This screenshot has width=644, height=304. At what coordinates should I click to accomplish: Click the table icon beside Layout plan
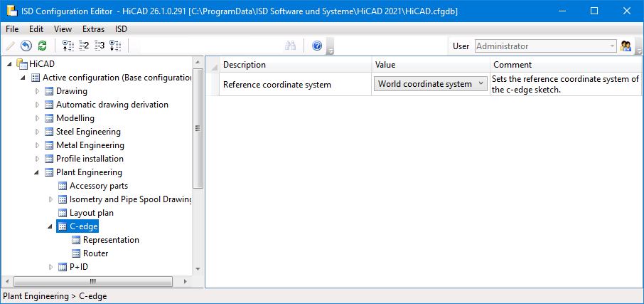point(63,213)
